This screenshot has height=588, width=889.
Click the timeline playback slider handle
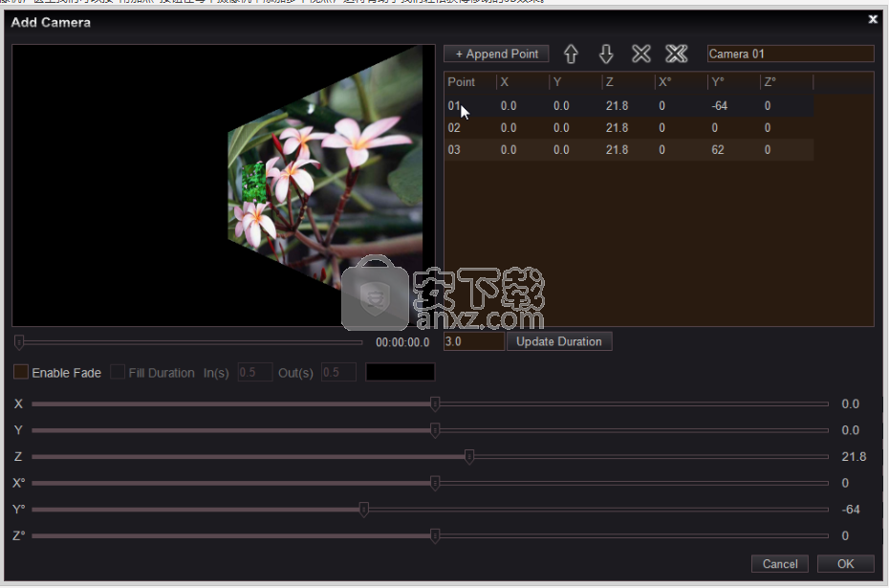(19, 342)
